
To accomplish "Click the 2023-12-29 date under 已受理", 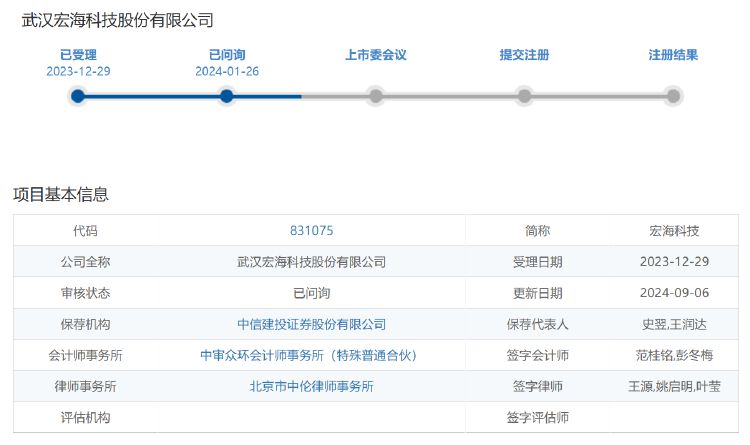I will 78,71.
